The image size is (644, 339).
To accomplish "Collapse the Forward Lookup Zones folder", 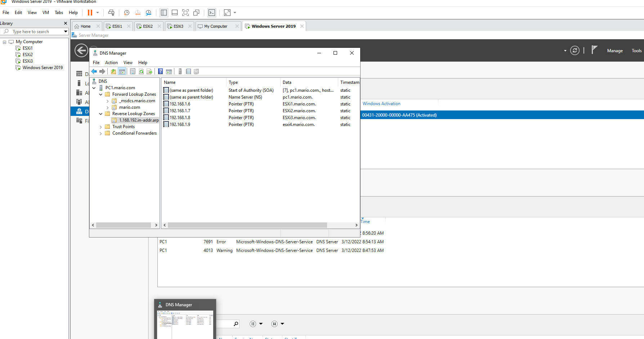I will [x=101, y=94].
